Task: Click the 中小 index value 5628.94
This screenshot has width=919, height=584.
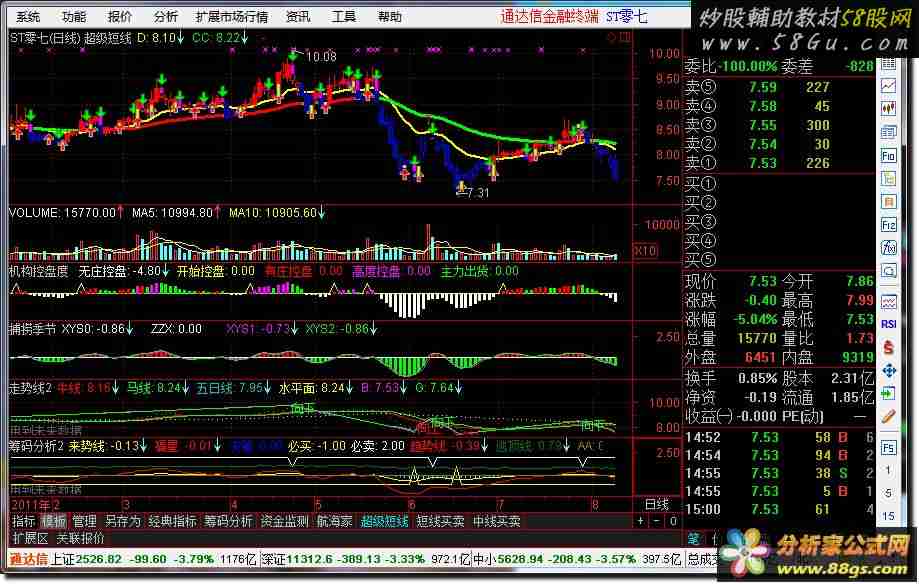Action: point(520,559)
